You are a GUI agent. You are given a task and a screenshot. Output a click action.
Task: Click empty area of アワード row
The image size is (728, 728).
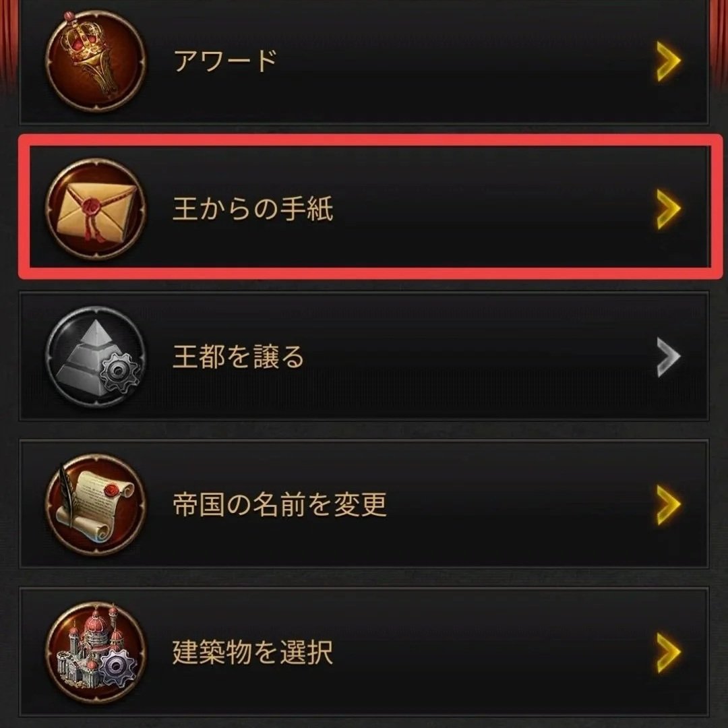tap(464, 61)
